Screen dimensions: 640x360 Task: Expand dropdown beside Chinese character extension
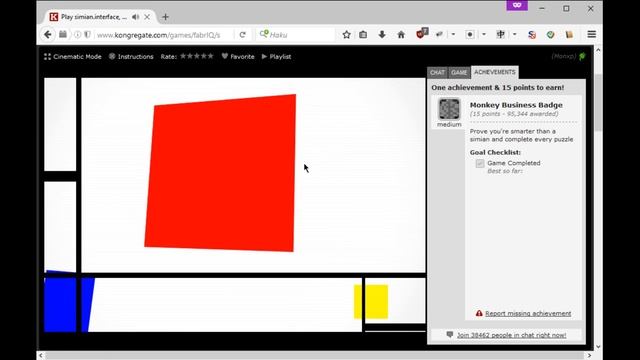point(514,35)
